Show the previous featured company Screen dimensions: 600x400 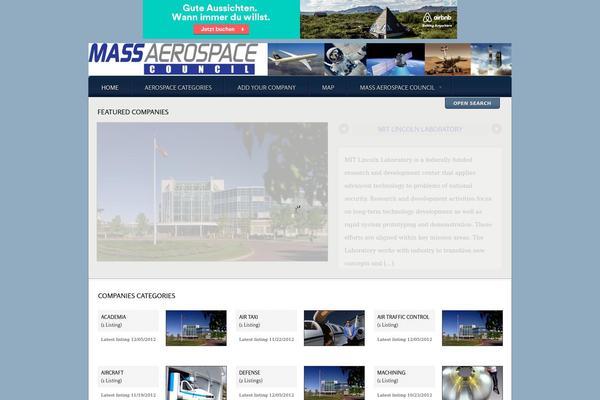pos(344,129)
